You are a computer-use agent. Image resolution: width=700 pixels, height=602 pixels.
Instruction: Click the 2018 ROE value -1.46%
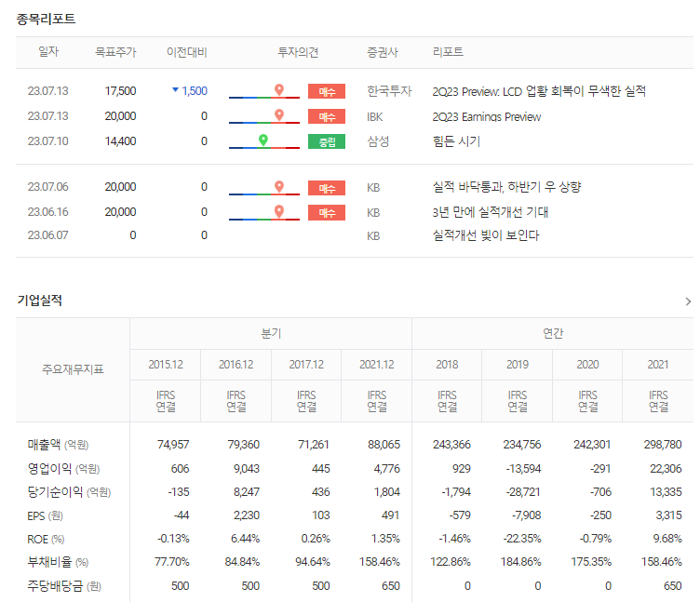[454, 539]
